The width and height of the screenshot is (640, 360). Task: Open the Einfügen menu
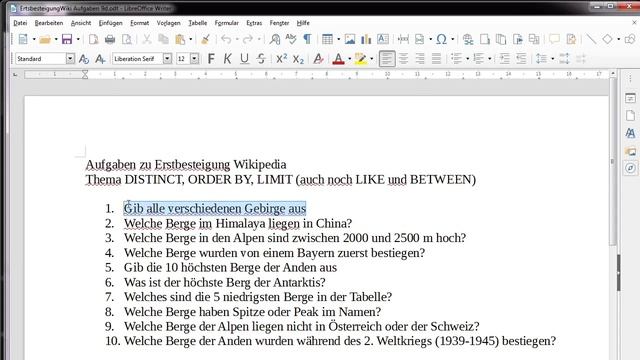111,23
